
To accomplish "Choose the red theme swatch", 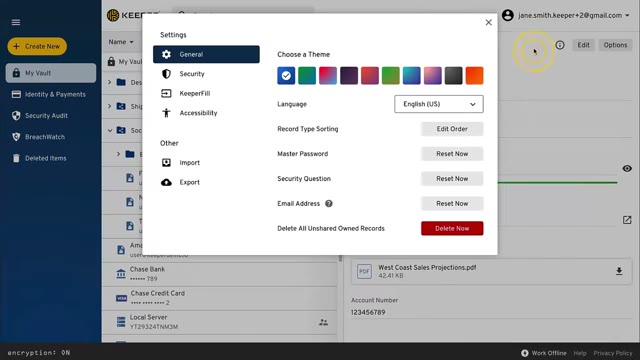I will (x=370, y=76).
